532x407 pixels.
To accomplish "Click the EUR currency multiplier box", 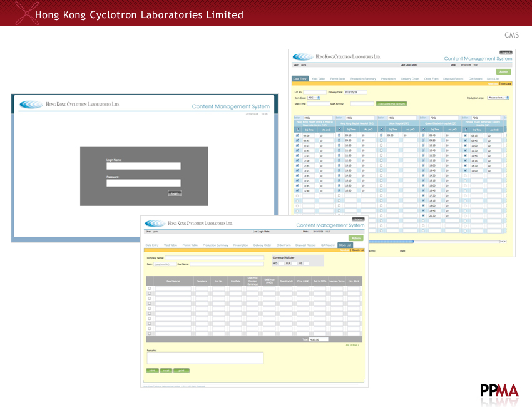I will pos(295,264).
